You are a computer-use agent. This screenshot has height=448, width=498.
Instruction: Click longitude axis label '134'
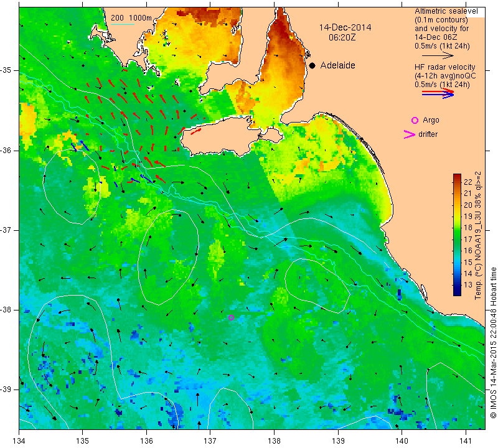(19, 441)
